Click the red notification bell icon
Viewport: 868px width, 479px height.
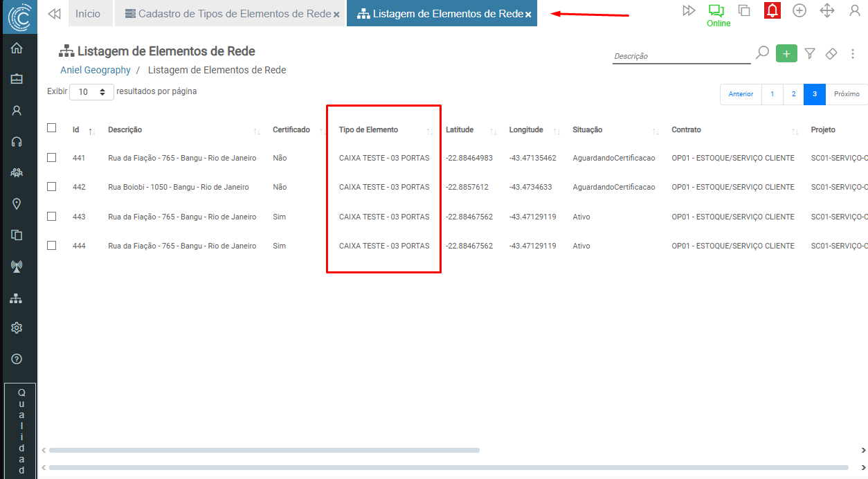(772, 10)
